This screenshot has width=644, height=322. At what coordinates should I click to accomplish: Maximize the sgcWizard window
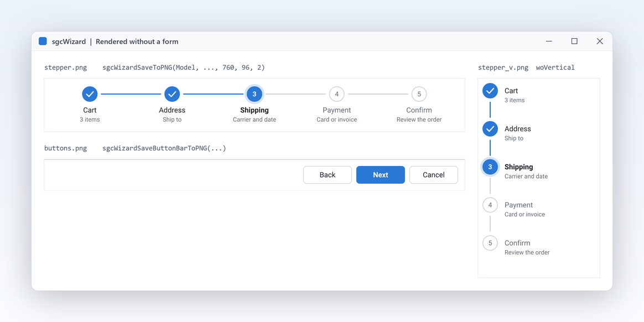coord(575,41)
